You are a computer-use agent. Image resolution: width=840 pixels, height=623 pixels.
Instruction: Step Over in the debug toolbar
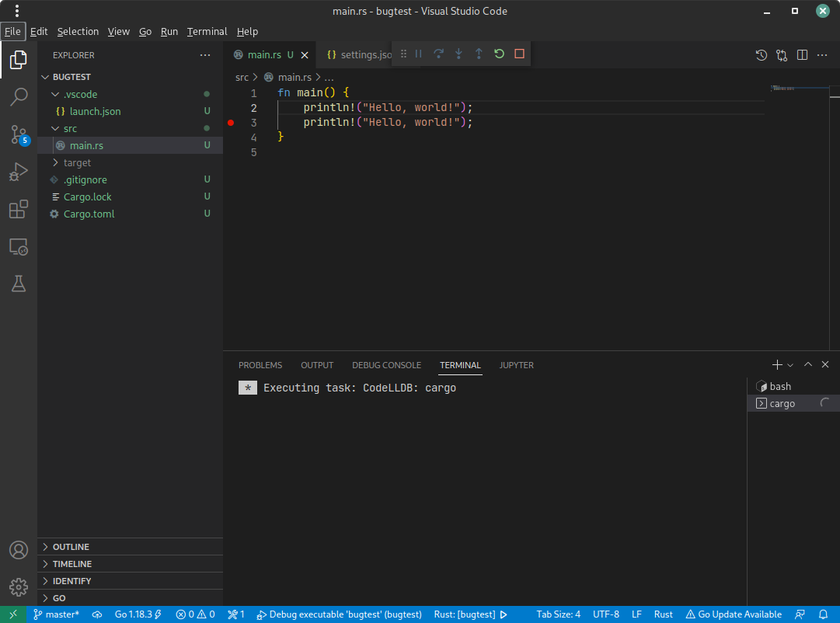click(x=438, y=54)
